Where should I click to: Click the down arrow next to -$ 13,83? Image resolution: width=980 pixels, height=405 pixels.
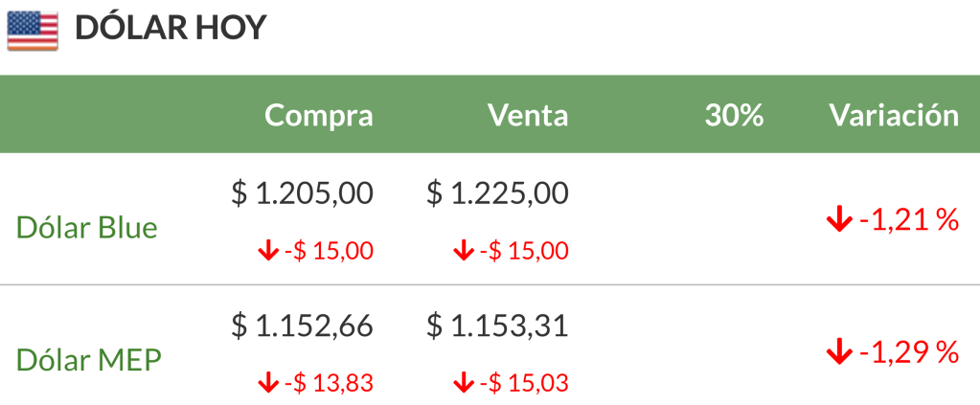click(267, 383)
